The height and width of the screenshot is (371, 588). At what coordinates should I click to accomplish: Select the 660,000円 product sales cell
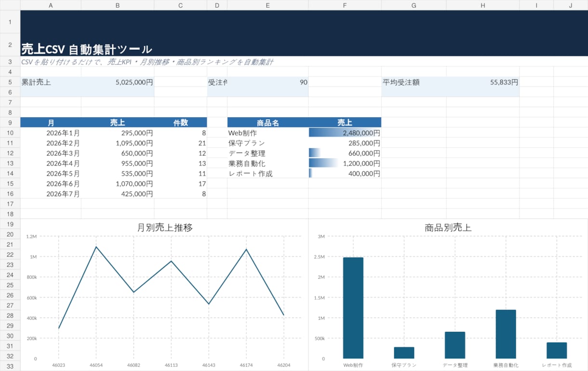click(x=345, y=153)
